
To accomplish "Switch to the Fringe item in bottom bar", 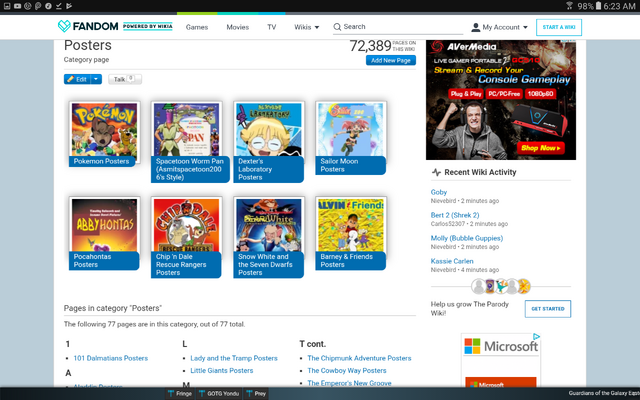I will pos(180,393).
